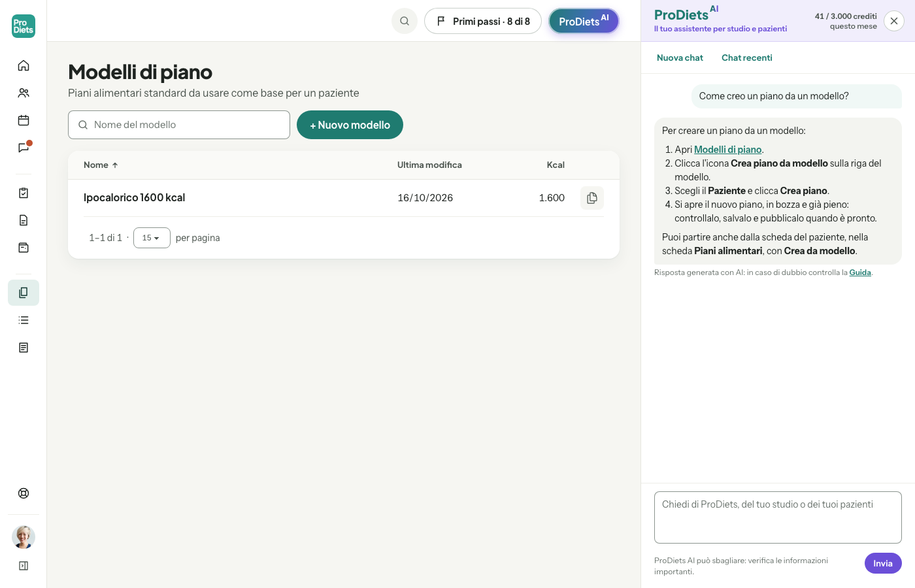Image resolution: width=915 pixels, height=588 pixels.
Task: Click the 16/10/2026 date cell
Action: coord(425,198)
